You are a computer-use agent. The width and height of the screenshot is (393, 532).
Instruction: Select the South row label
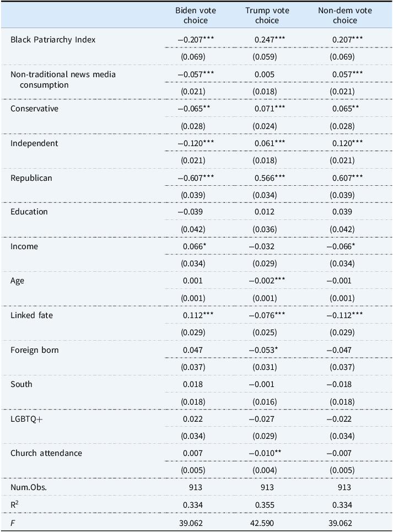[x=21, y=384]
